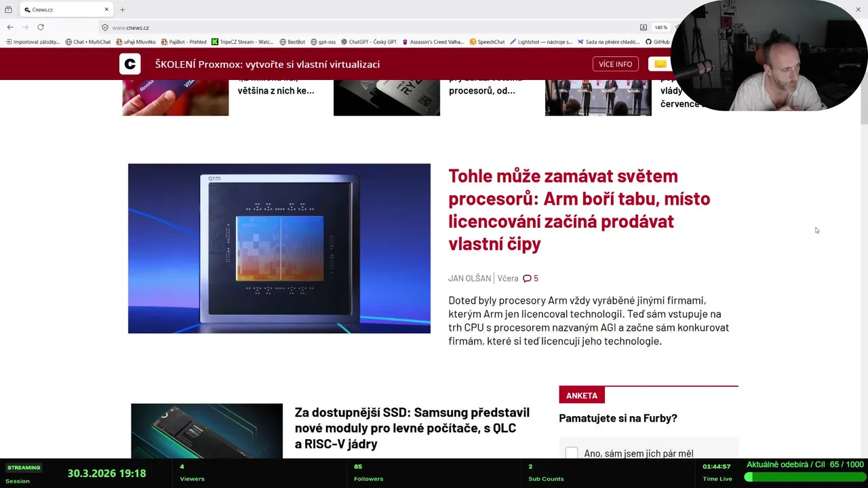868x488 pixels.
Task: Open BestBot bookmark
Action: coord(292,42)
